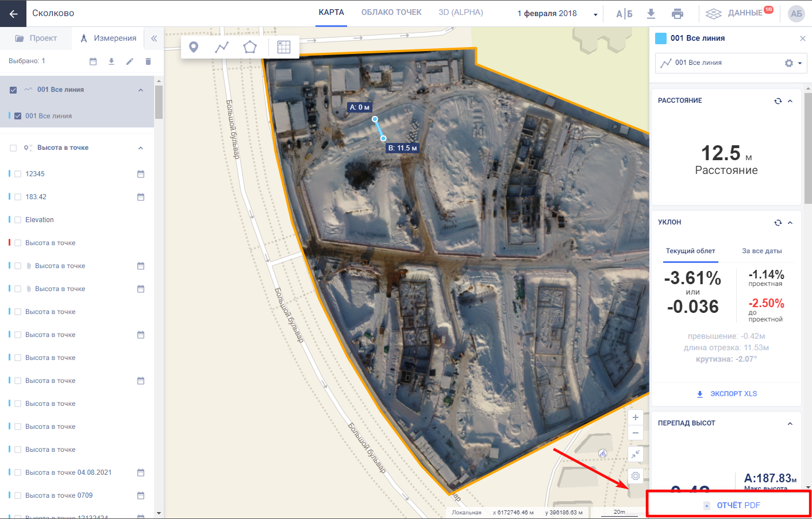Collapse the УКЛОН section
The image size is (812, 519).
click(790, 223)
